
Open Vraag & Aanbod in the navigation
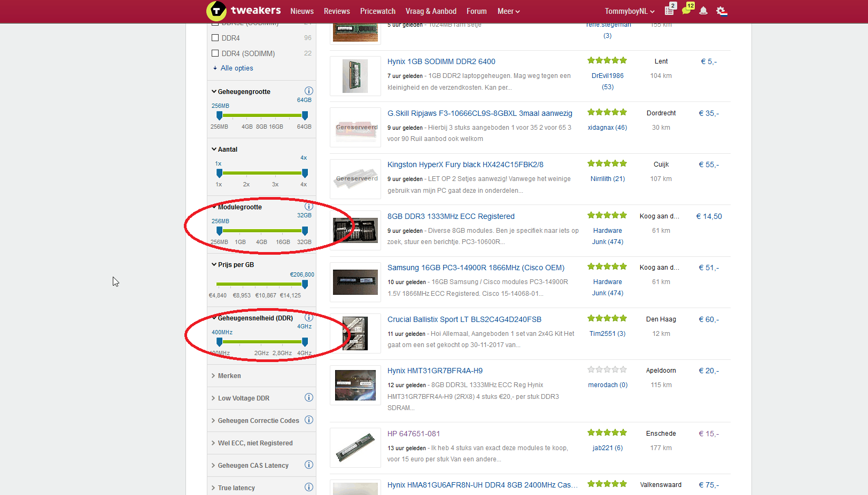[x=431, y=11]
